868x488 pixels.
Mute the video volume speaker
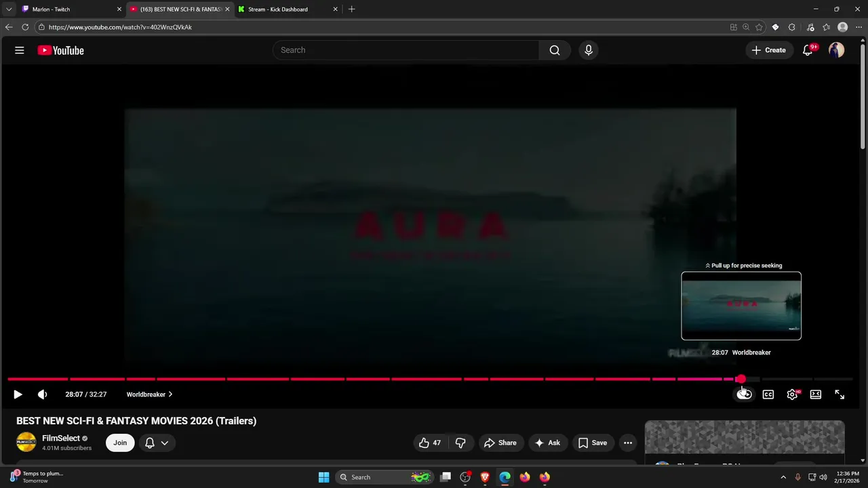coord(42,394)
